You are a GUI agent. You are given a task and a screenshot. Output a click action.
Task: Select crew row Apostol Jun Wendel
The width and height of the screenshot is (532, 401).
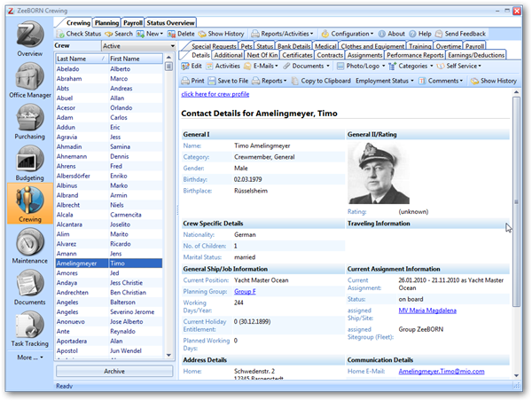click(109, 350)
